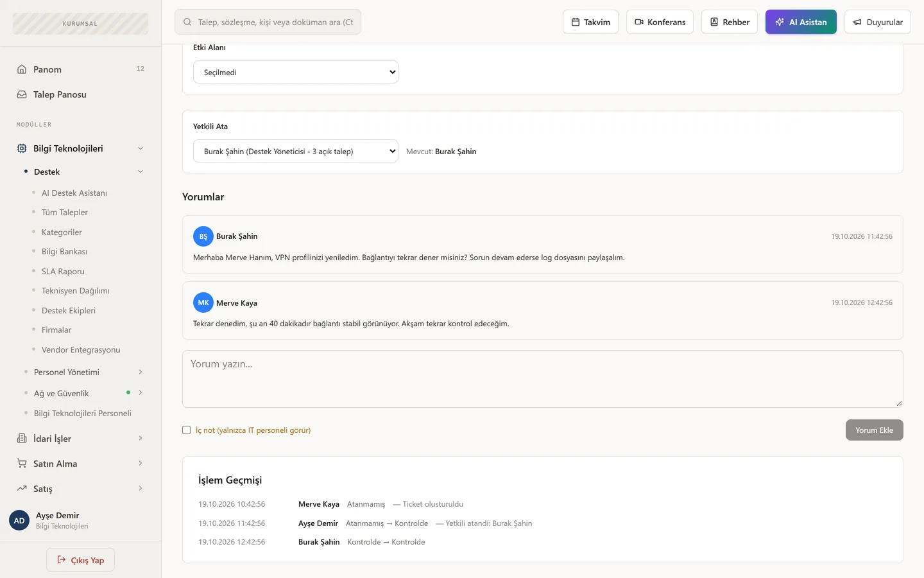Open Kategoriler in the Destek menu

point(62,232)
